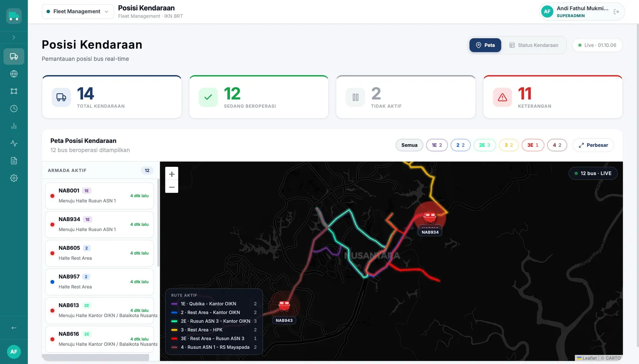Toggle the 2E route filter chip
The height and width of the screenshot is (364, 639).
[x=484, y=145]
